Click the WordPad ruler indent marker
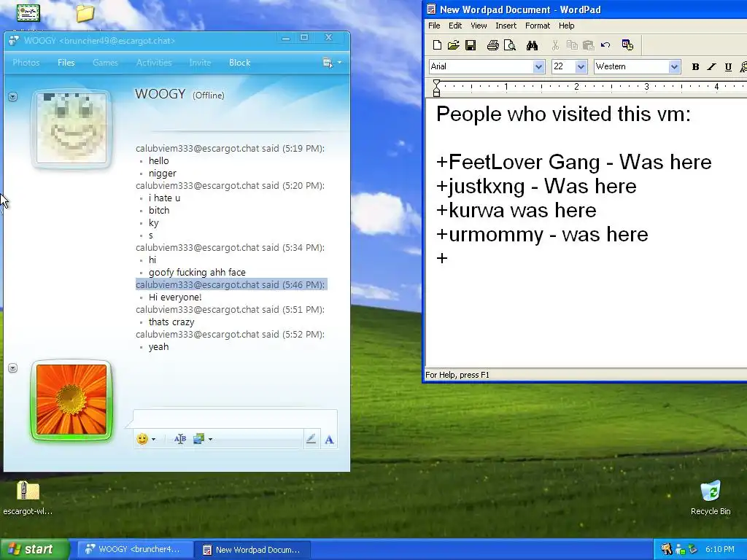 click(x=436, y=88)
